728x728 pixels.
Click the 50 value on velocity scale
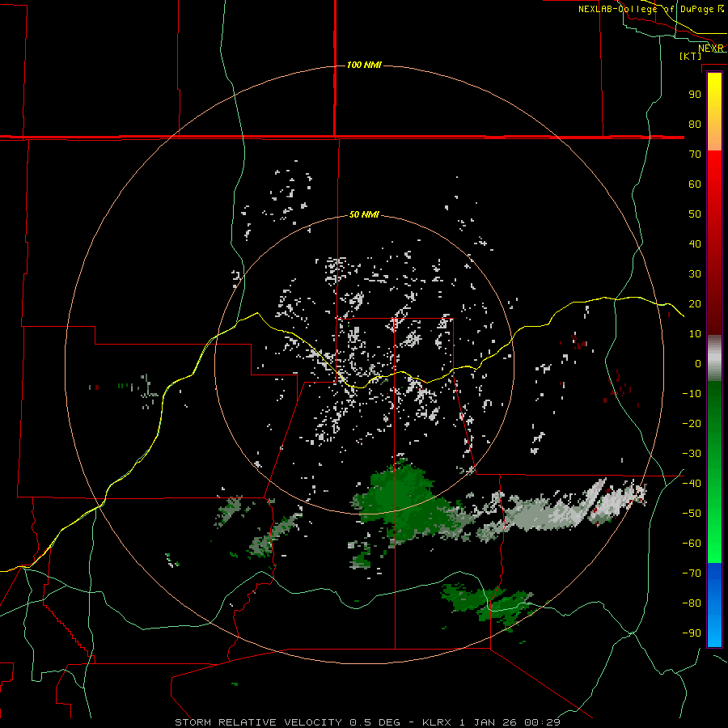695,214
